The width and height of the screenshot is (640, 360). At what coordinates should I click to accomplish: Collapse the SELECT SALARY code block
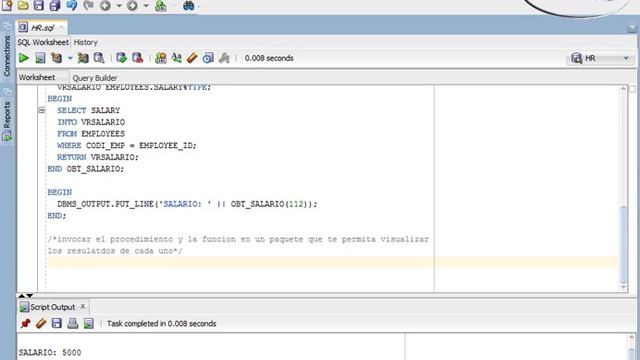pos(42,110)
